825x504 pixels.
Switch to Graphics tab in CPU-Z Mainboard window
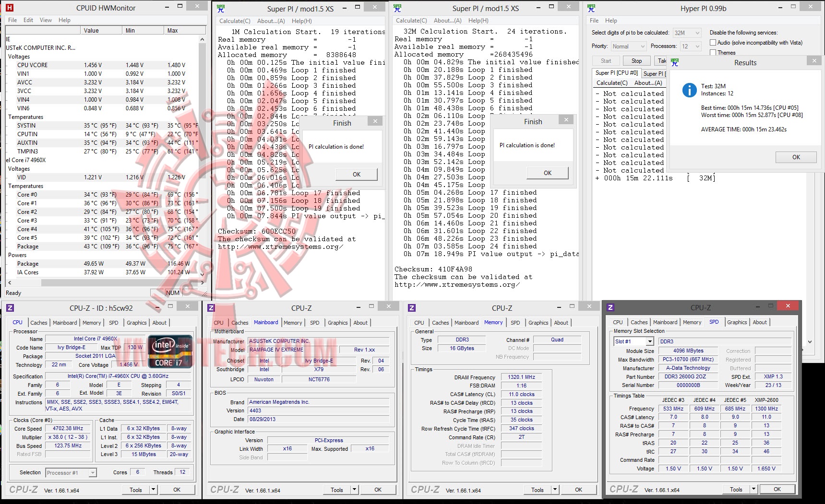(338, 323)
